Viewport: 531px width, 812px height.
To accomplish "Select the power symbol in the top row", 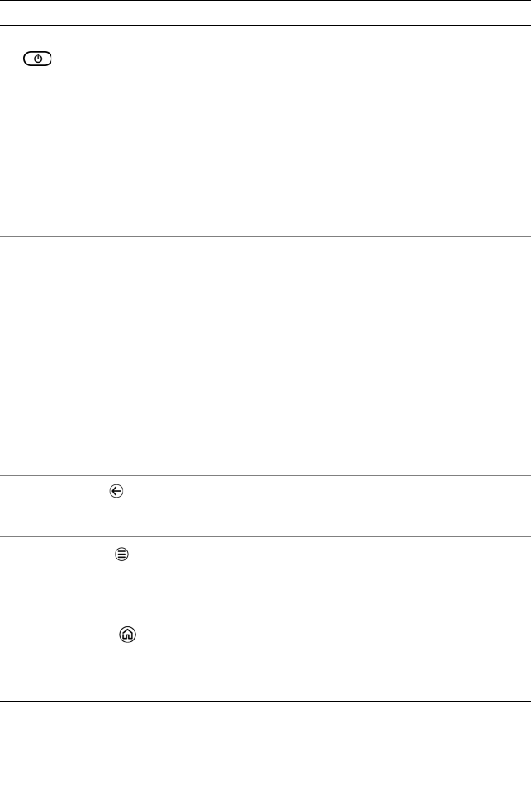I will (37, 59).
